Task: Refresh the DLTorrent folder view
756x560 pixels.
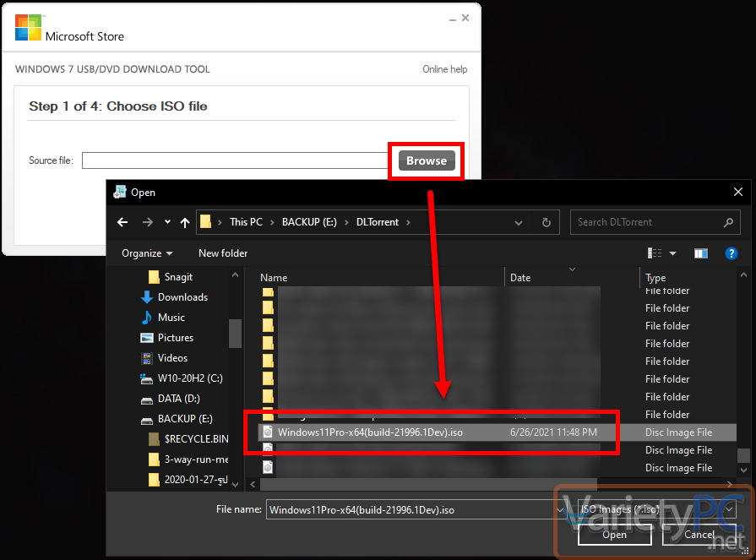Action: tap(546, 222)
